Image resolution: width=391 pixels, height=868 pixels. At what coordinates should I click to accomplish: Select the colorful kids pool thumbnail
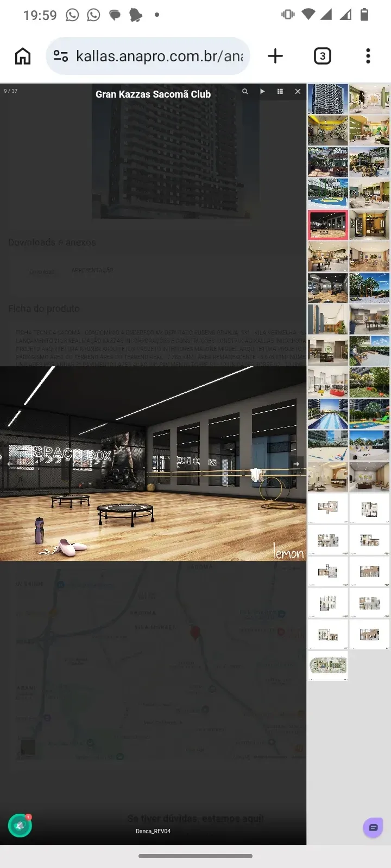(369, 413)
